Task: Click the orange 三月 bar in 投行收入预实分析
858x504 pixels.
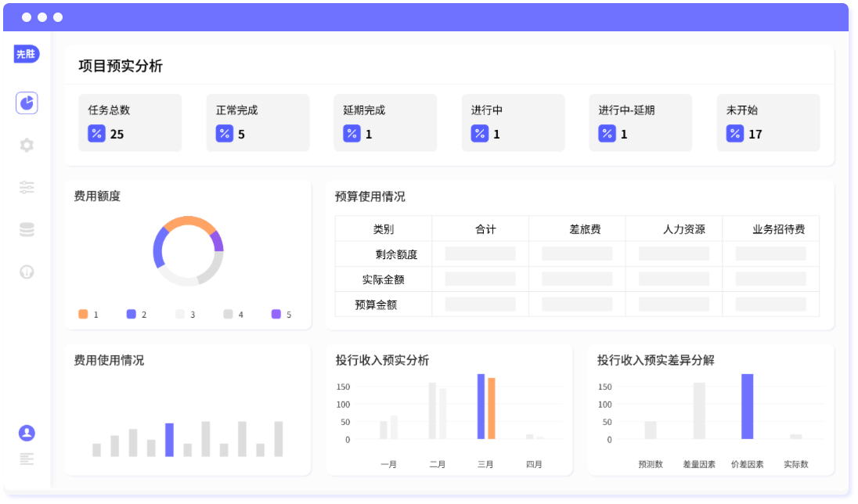Action: coord(492,409)
